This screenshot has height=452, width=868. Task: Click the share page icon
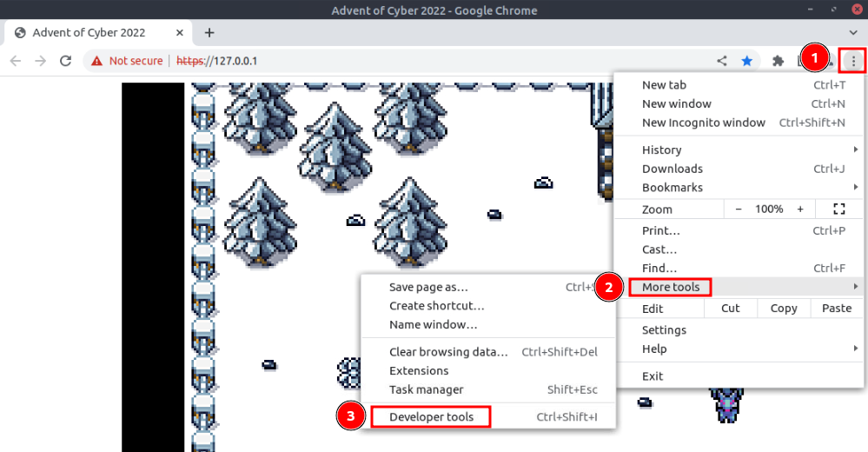tap(722, 61)
